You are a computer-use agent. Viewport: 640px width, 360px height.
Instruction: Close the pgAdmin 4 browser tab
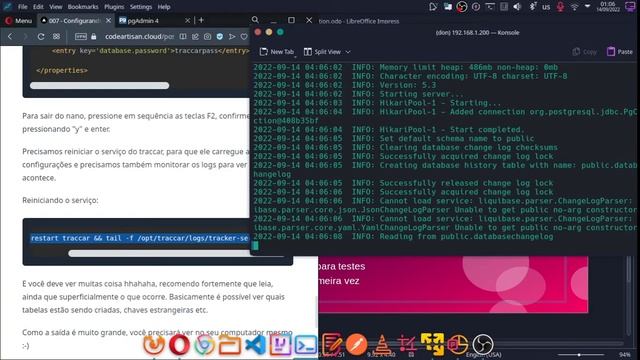click(x=187, y=20)
